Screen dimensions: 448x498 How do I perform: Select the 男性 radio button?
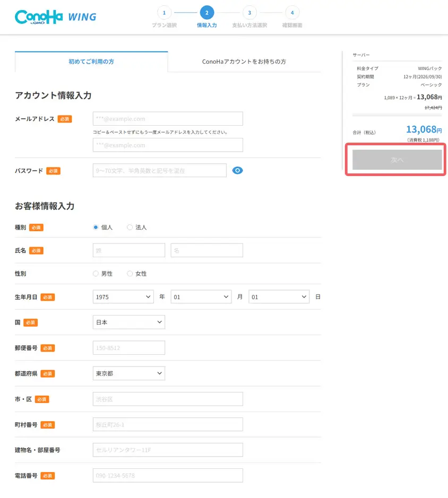click(x=96, y=274)
